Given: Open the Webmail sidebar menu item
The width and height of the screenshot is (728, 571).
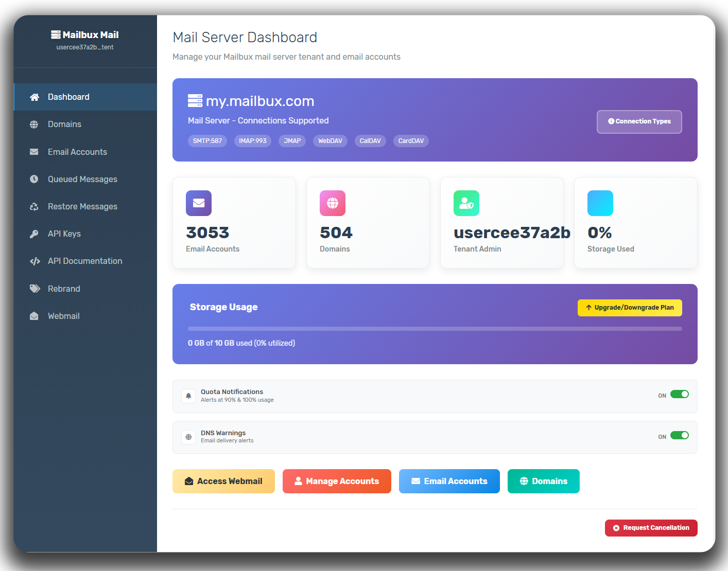Looking at the screenshot, I should click(x=85, y=316).
